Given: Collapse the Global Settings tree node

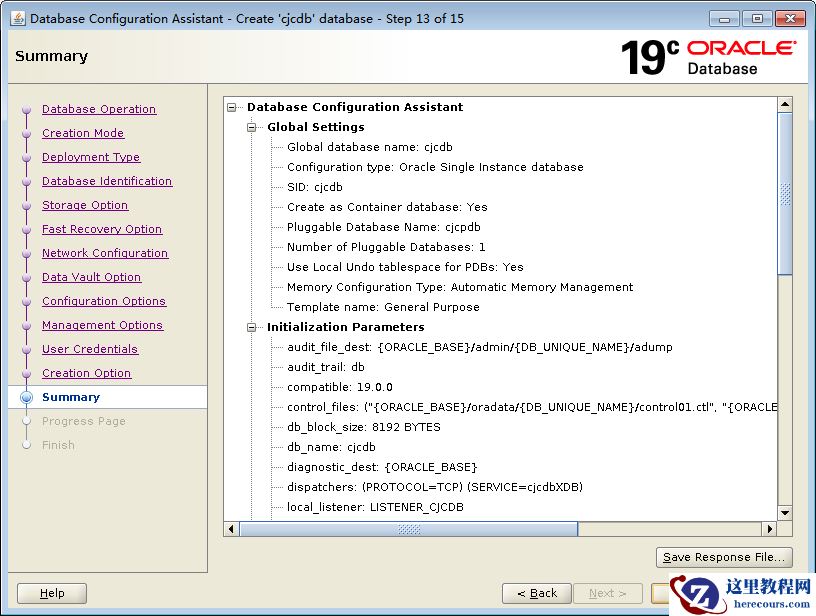Looking at the screenshot, I should (252, 127).
